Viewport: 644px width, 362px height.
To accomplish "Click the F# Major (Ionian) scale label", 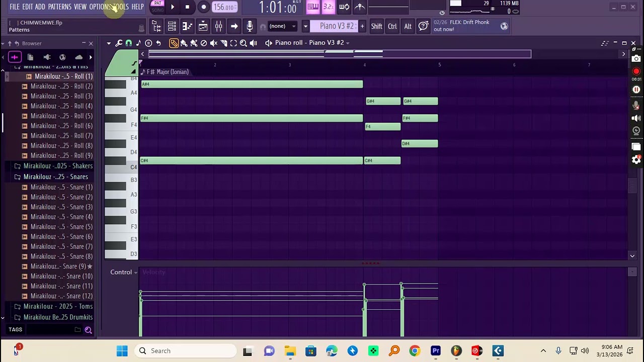I will coord(168,72).
